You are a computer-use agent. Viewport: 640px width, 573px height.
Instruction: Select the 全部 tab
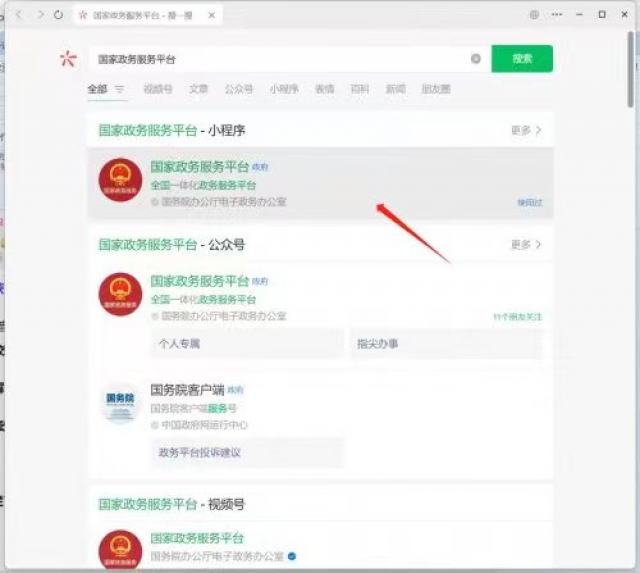pyautogui.click(x=97, y=89)
